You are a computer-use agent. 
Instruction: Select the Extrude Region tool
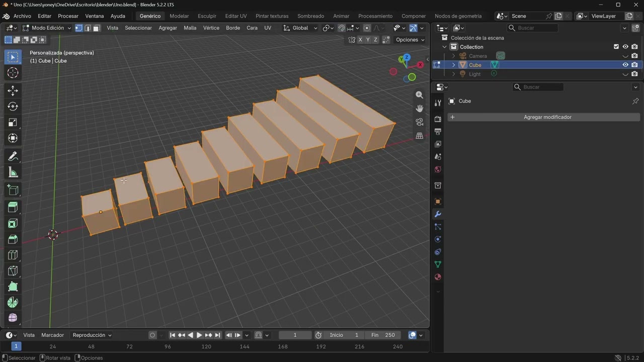click(x=13, y=207)
